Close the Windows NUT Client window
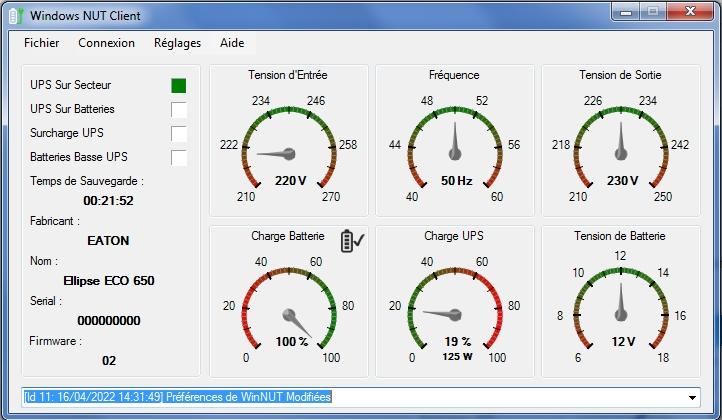The image size is (722, 420). [x=690, y=12]
